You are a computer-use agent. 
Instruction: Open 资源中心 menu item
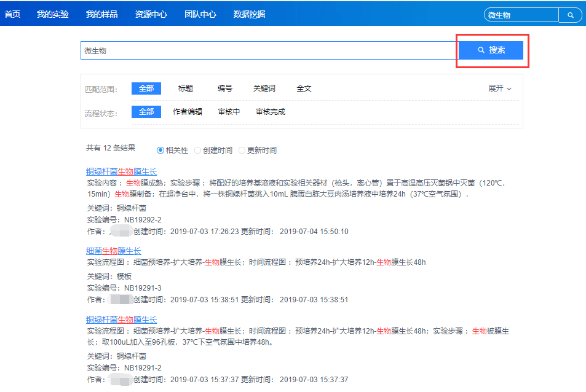151,14
